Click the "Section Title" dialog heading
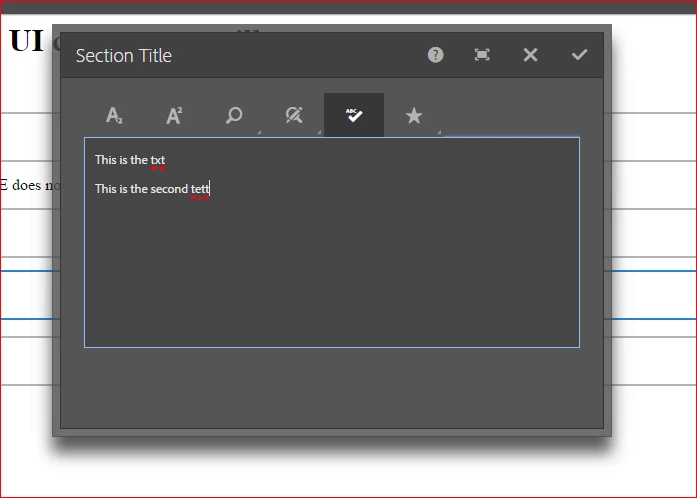This screenshot has height=498, width=697. coord(124,56)
